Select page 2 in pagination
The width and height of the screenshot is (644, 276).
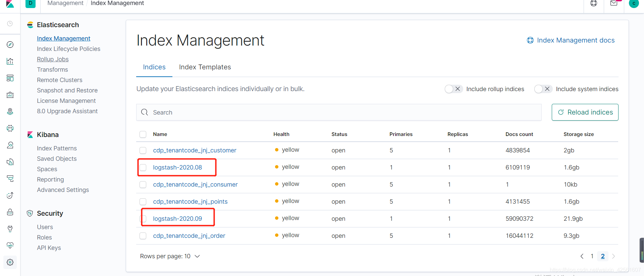tap(603, 256)
